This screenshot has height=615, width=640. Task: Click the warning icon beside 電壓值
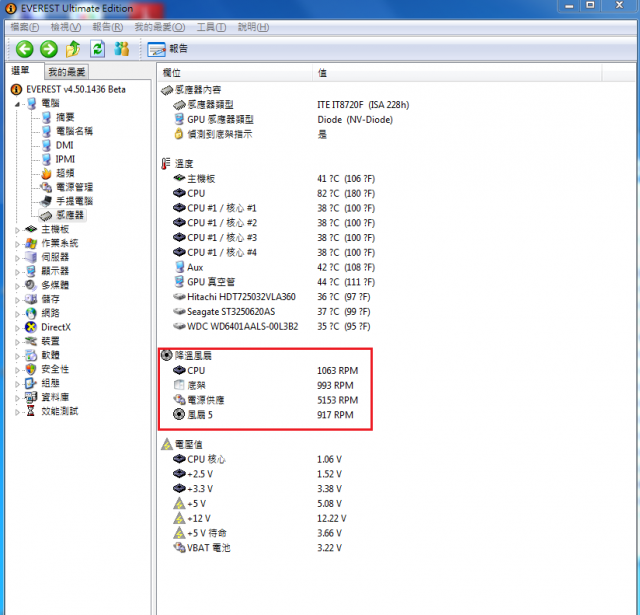pyautogui.click(x=167, y=444)
